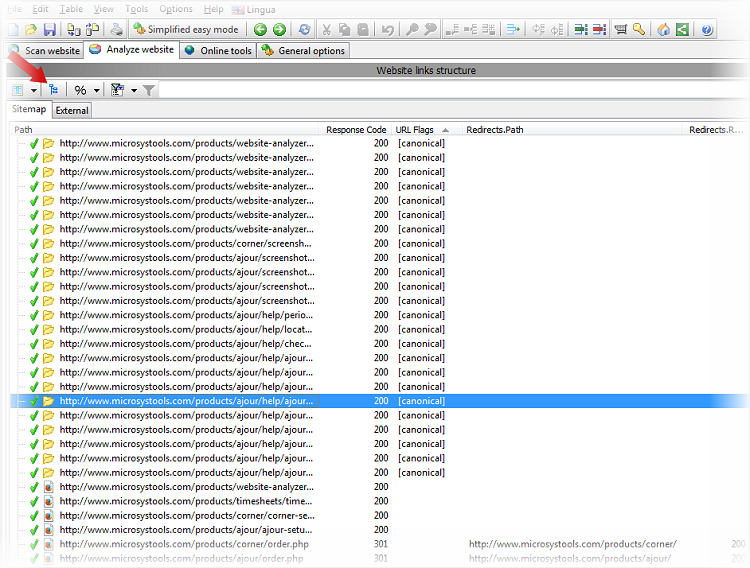This screenshot has width=750, height=568.
Task: Click the gray filter funnel icon
Action: [x=148, y=90]
